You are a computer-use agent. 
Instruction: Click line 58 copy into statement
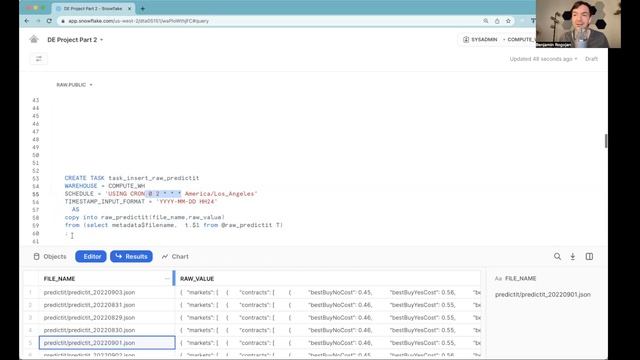tap(144, 217)
